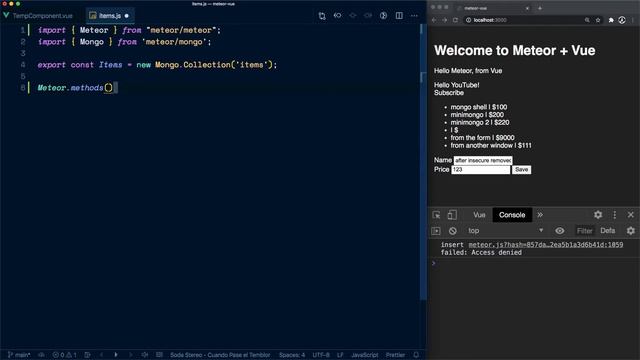The height and width of the screenshot is (360, 640).
Task: Select the Console DevTools tab
Action: point(512,215)
